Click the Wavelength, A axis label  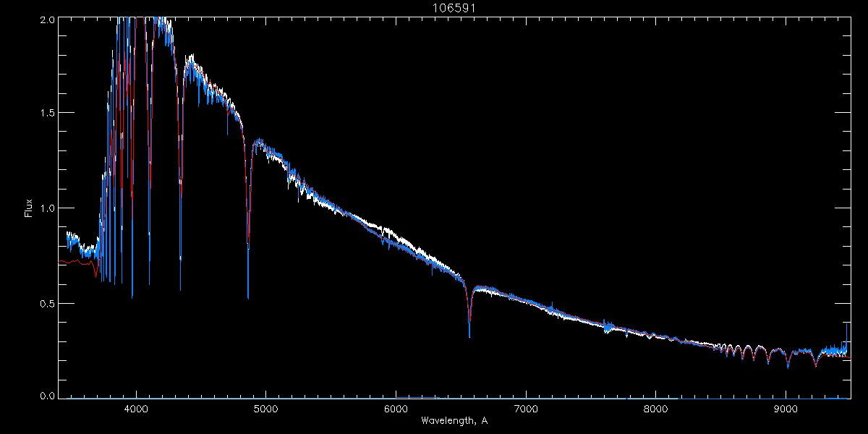pos(454,420)
